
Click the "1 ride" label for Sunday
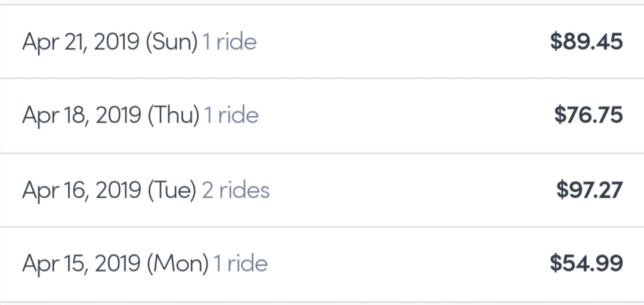(230, 42)
